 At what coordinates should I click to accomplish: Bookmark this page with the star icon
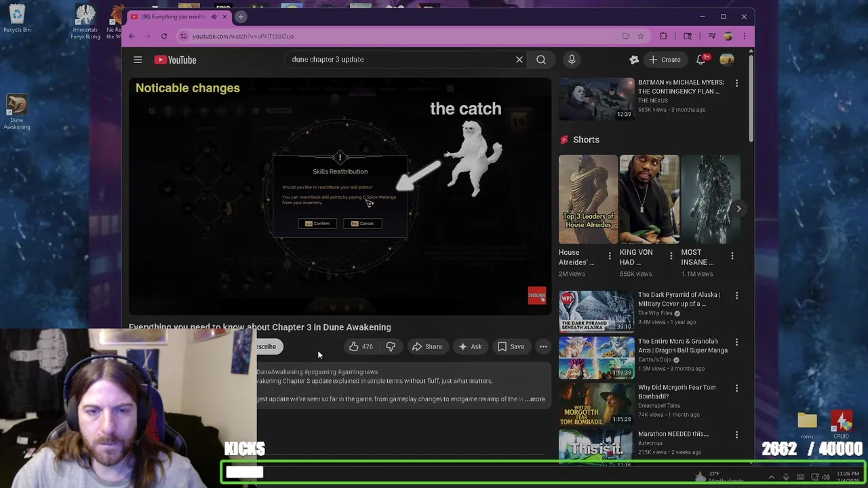coord(640,36)
